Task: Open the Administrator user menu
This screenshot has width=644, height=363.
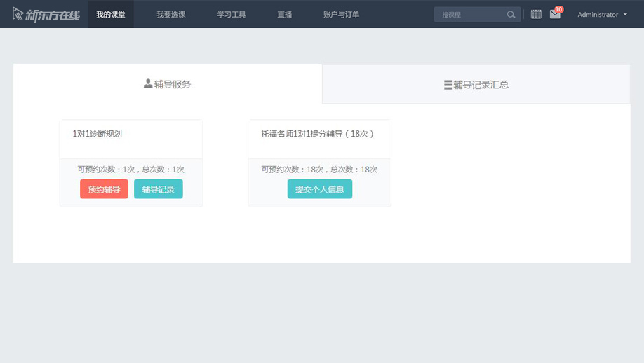Action: point(598,15)
